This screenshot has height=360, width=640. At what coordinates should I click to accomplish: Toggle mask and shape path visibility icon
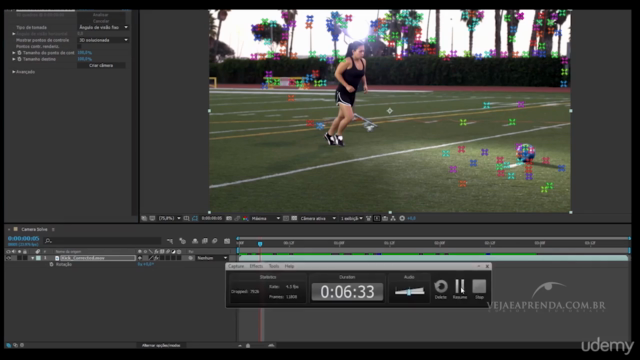[x=195, y=218]
